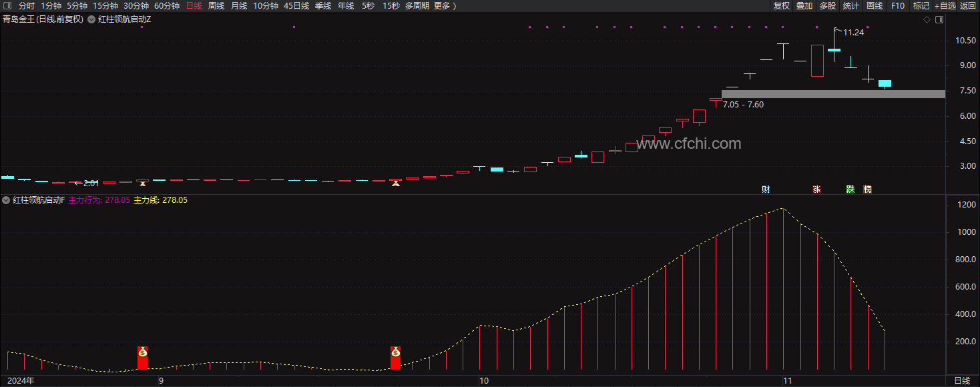Switch to 15秒 period
Image resolution: width=980 pixels, height=387 pixels.
pos(391,5)
